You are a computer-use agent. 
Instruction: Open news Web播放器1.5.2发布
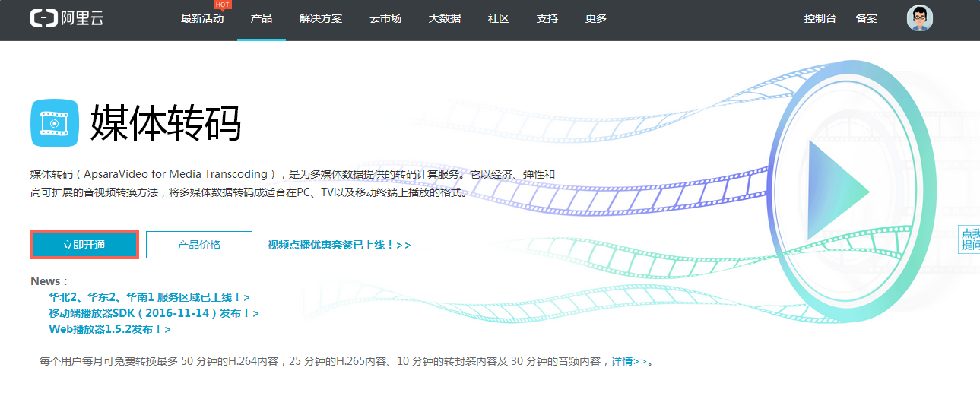click(x=109, y=329)
